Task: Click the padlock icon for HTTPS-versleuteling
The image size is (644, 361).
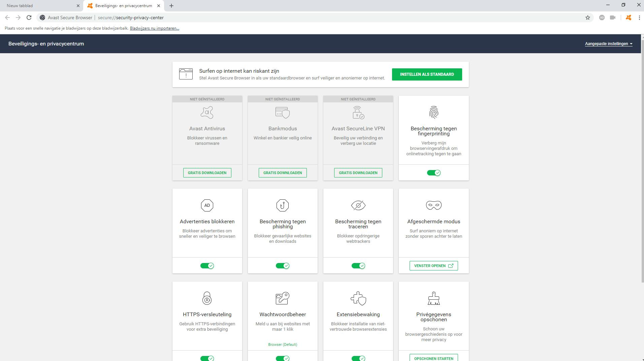Action: (x=207, y=298)
